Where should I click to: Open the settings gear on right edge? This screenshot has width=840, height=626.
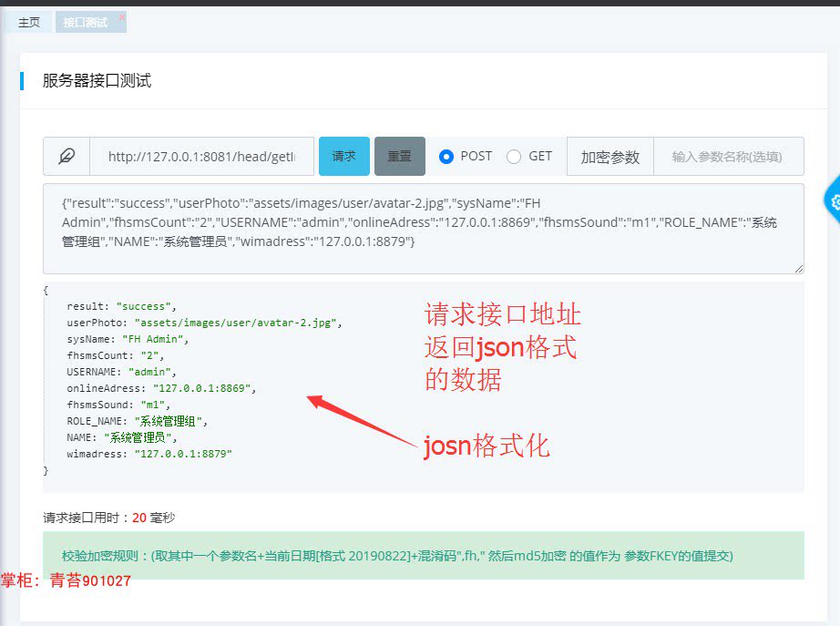pos(834,201)
